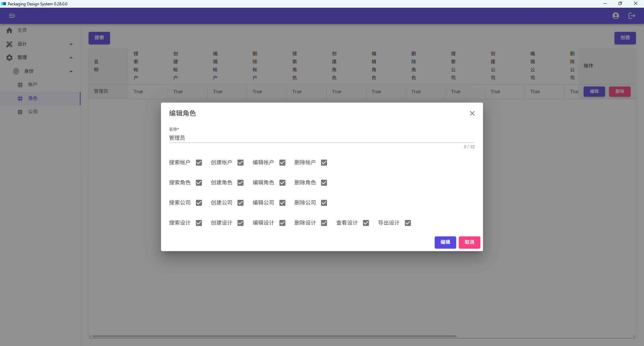Viewport: 644px width, 346px height.
Task: Toggle the 创建角色 checkbox
Action: click(x=240, y=183)
